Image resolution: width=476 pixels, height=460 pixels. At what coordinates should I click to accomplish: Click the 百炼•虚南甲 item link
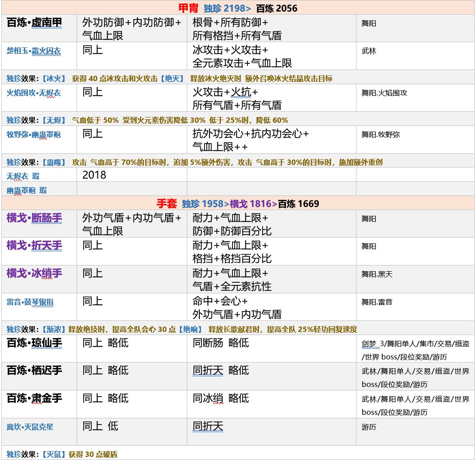coord(35,23)
